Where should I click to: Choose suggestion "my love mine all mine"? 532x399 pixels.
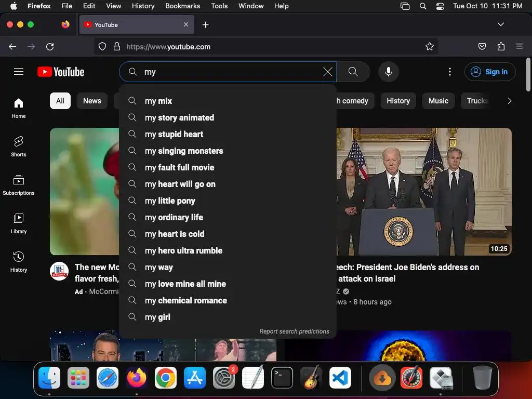[228, 284]
